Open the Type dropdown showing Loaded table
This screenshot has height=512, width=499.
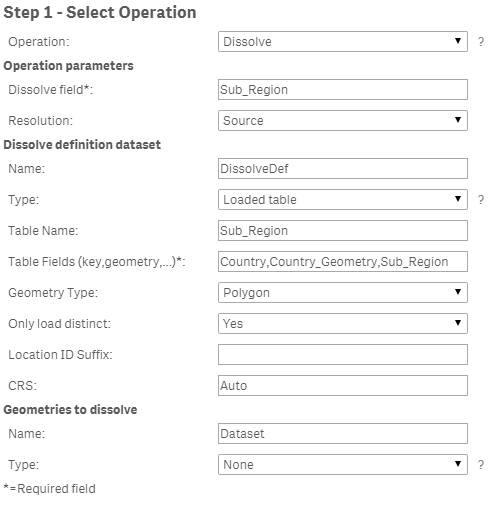click(343, 200)
